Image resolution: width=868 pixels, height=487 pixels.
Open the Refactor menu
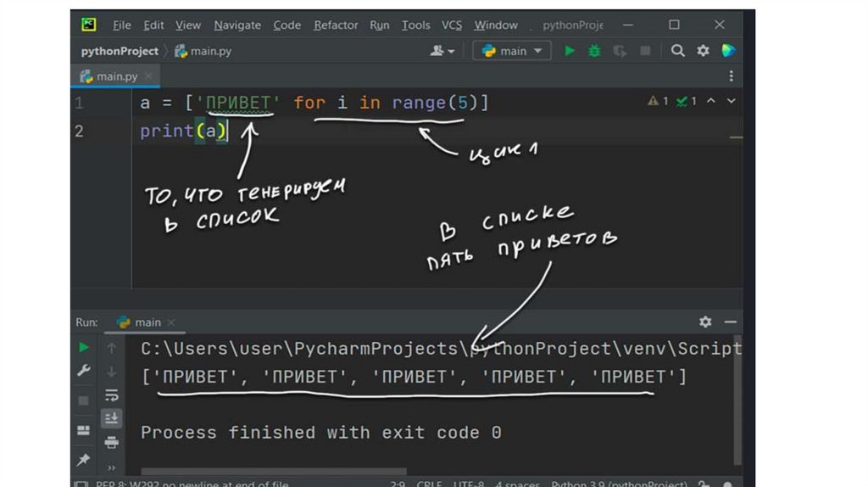tap(336, 25)
